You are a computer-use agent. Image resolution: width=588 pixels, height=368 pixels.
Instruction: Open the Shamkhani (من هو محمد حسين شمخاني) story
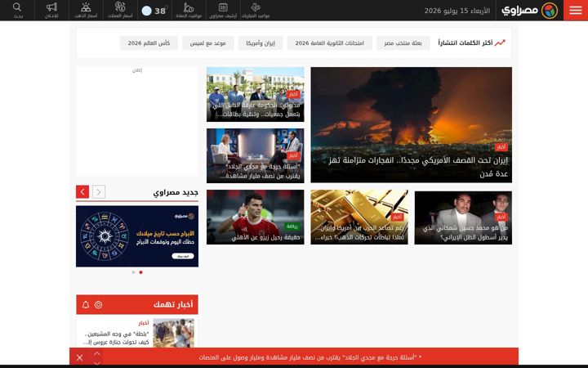[x=463, y=218]
